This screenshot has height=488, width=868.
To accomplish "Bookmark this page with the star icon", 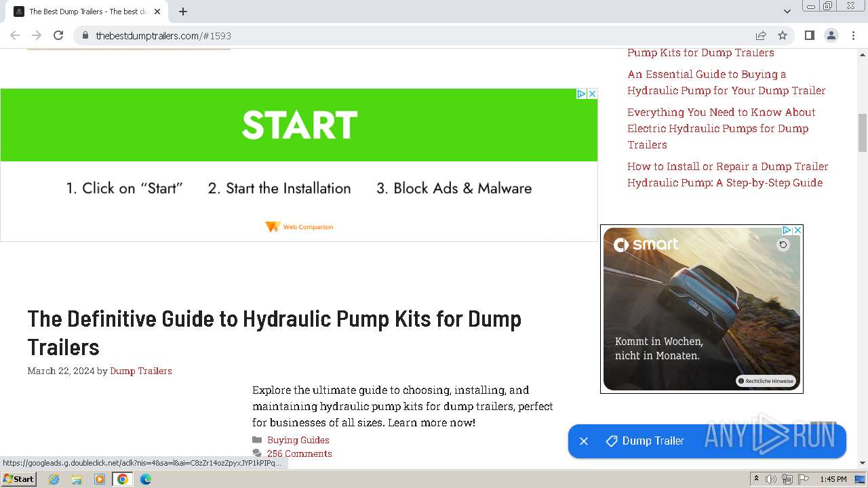I will pyautogui.click(x=783, y=35).
